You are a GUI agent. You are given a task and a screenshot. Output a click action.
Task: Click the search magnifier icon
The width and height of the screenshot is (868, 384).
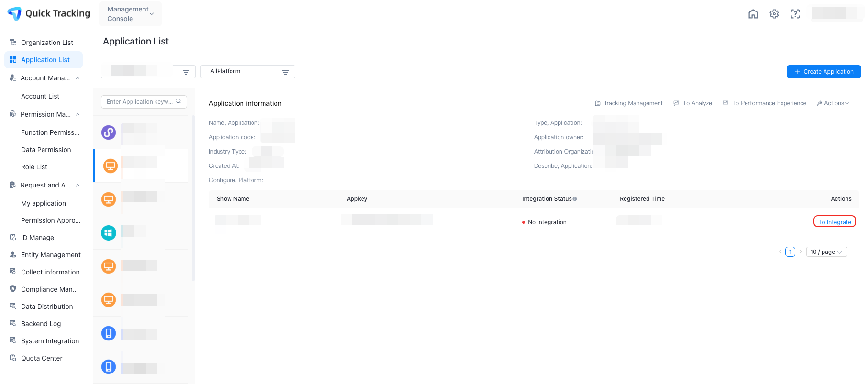178,101
